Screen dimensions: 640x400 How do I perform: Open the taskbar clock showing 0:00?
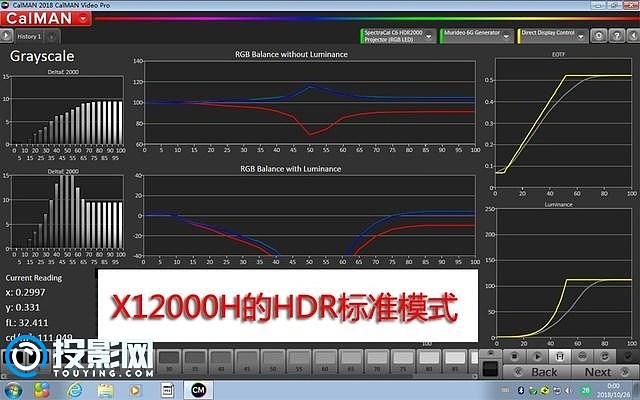(613, 391)
